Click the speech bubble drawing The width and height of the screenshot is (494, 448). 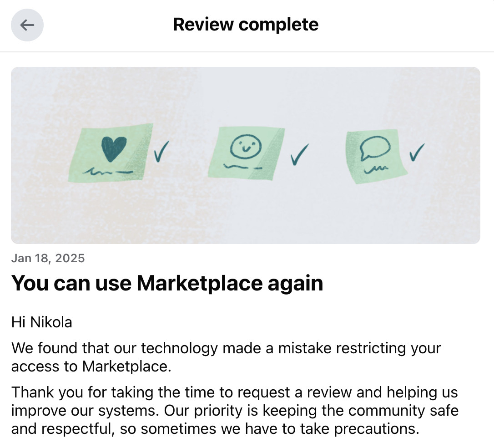pos(375,148)
